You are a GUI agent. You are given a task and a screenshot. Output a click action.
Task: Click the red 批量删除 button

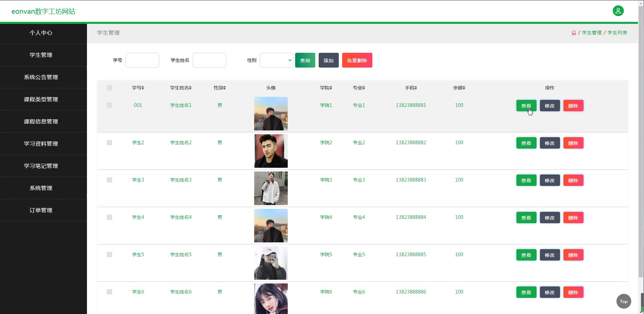pos(357,60)
